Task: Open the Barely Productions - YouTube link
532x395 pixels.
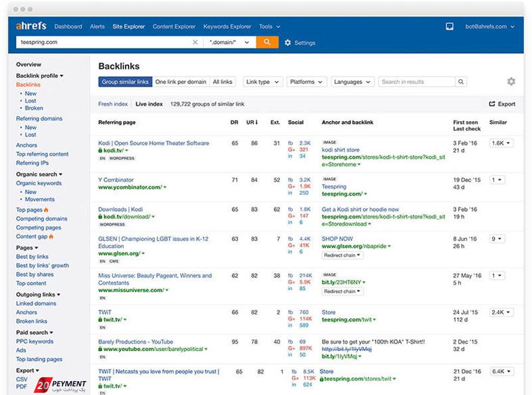Action: (136, 342)
